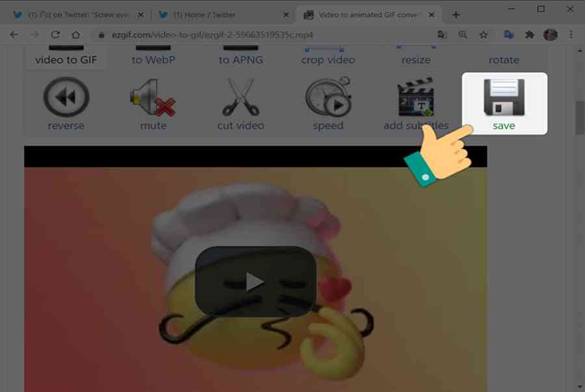View site security lock info
Image resolution: width=585 pixels, height=392 pixels.
pyautogui.click(x=101, y=35)
